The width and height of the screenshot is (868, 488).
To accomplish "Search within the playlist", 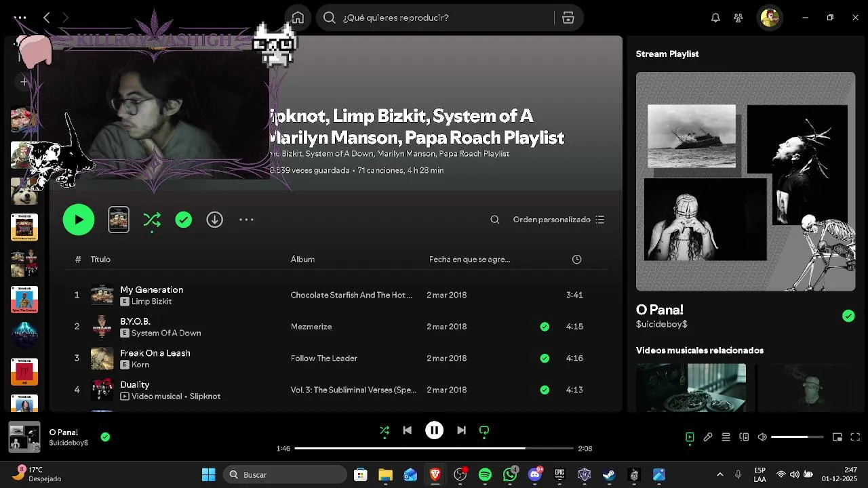I will coord(495,220).
